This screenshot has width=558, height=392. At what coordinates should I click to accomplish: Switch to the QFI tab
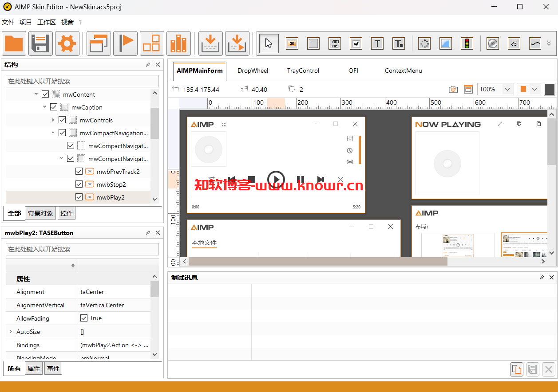pos(353,71)
